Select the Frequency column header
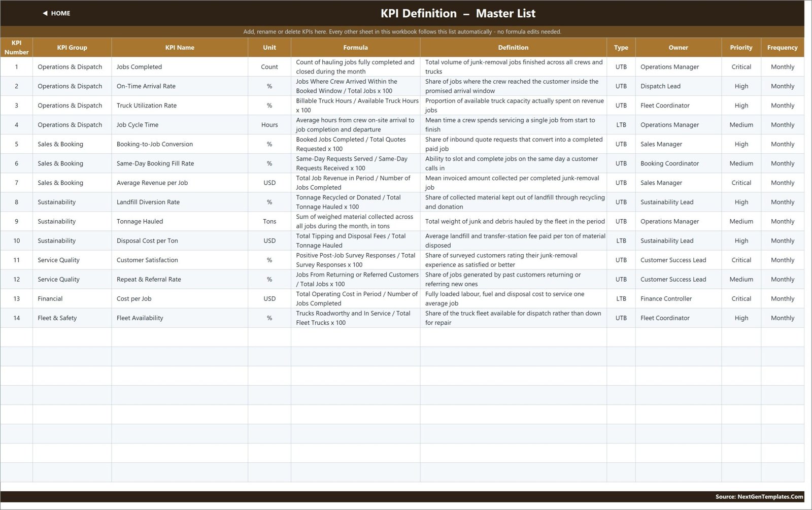812x510 pixels. (782, 47)
